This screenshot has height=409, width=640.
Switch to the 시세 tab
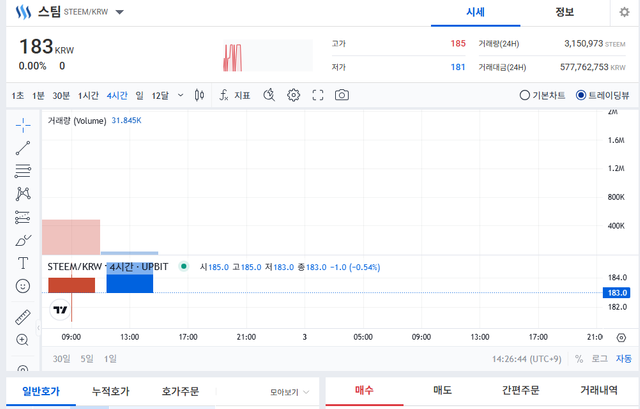point(476,12)
